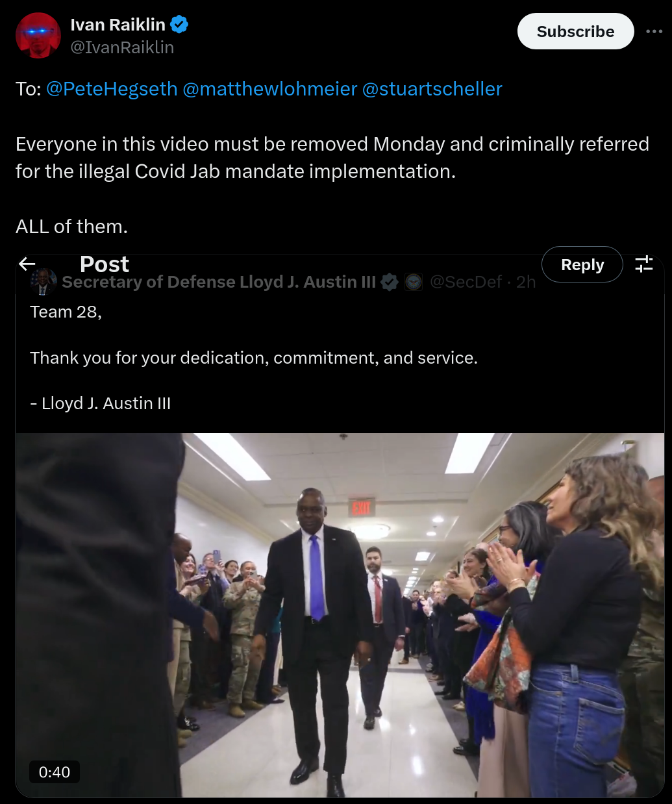Viewport: 672px width, 804px height.
Task: Open the quoted post text "Team 28,"
Action: 66,312
